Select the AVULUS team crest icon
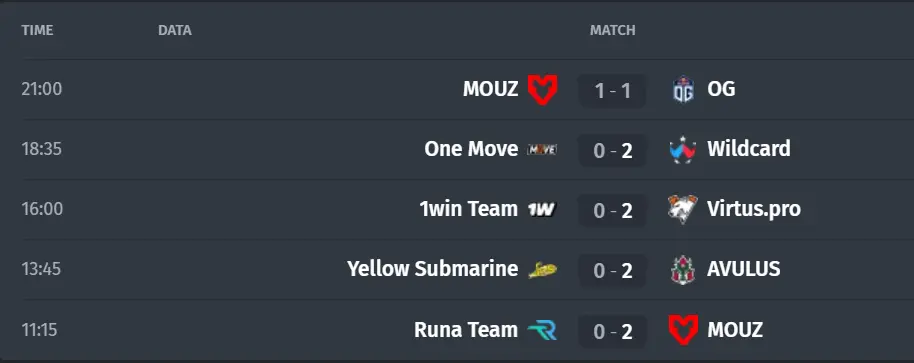Image resolution: width=914 pixels, height=363 pixels. (683, 270)
